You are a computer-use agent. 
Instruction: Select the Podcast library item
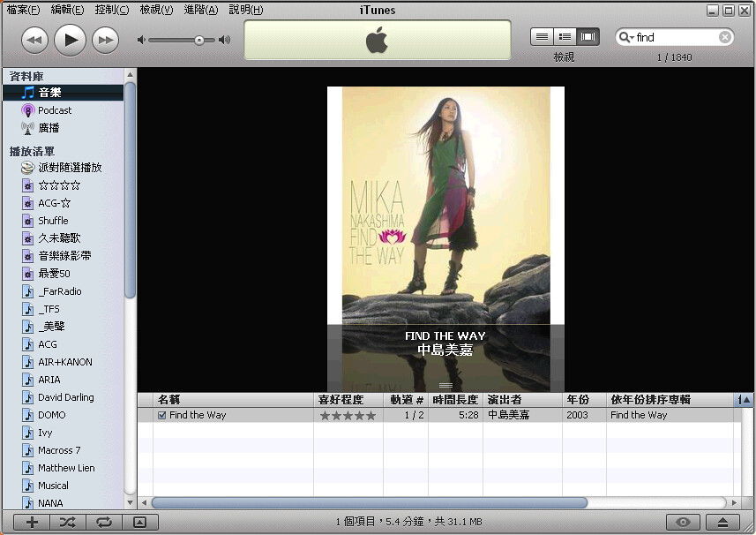tap(55, 110)
